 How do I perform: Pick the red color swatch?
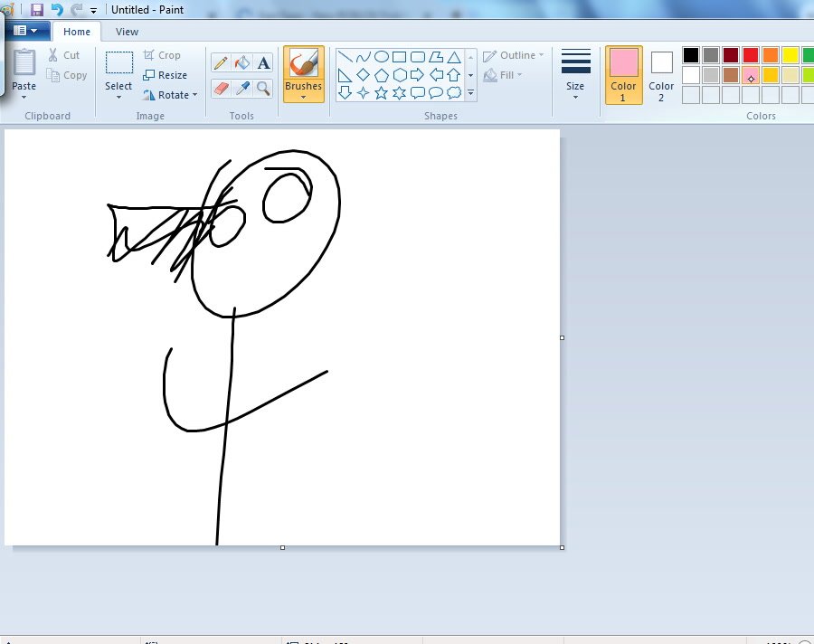click(751, 55)
